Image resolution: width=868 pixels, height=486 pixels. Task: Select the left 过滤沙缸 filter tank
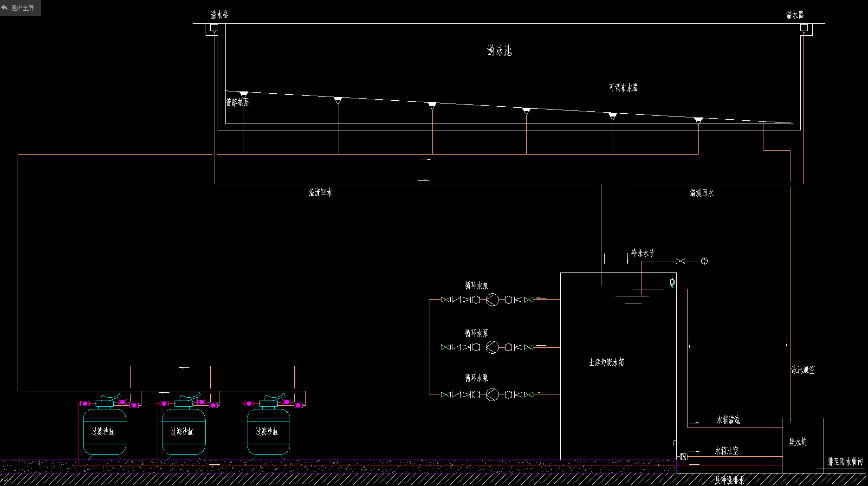104,432
